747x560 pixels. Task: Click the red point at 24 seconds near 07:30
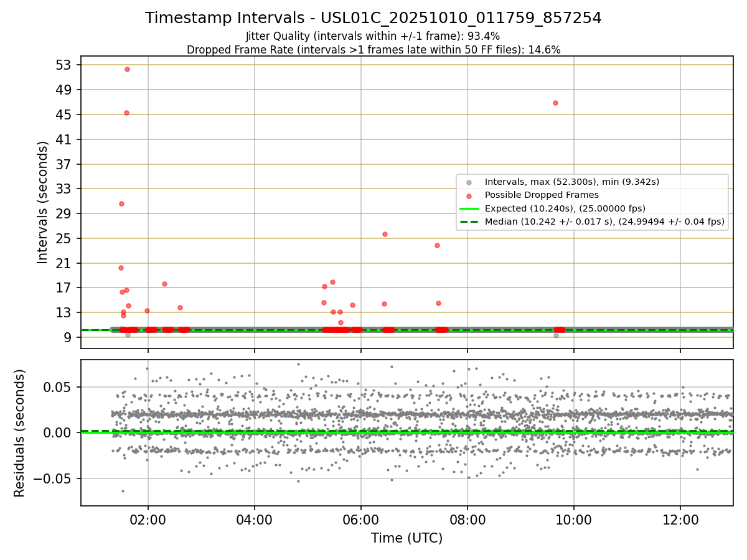pyautogui.click(x=437, y=245)
